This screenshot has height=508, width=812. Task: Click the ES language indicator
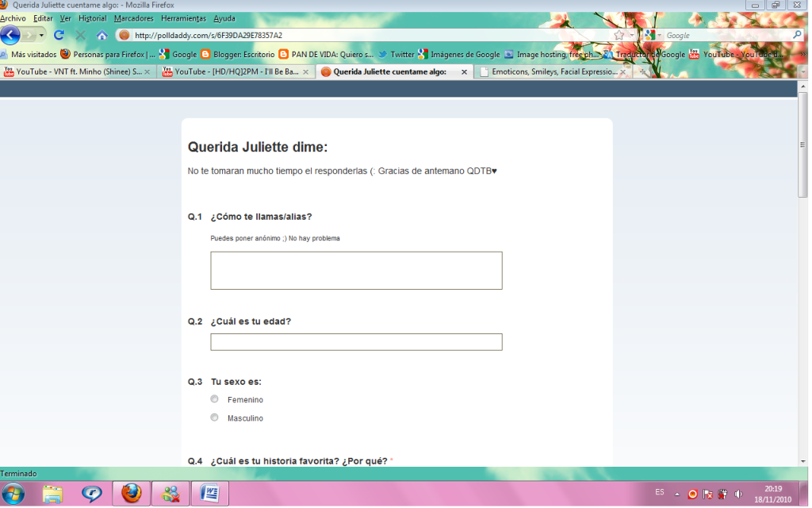(659, 492)
